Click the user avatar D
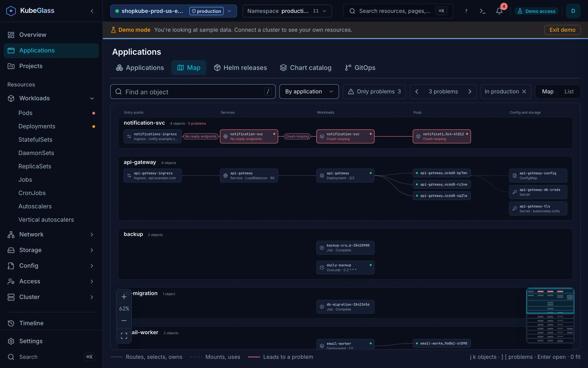 click(573, 11)
